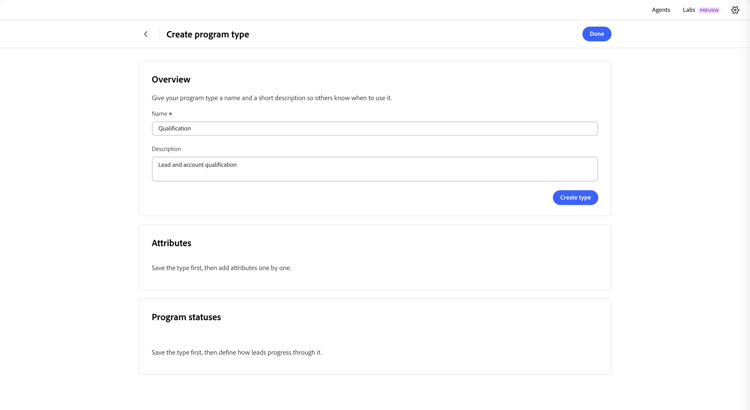Go back using the left chevron arrow
Screen dimensions: 750x410
coord(146,34)
